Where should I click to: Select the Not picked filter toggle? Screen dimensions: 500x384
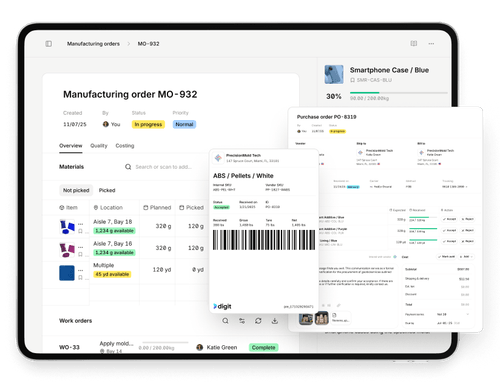[76, 190]
